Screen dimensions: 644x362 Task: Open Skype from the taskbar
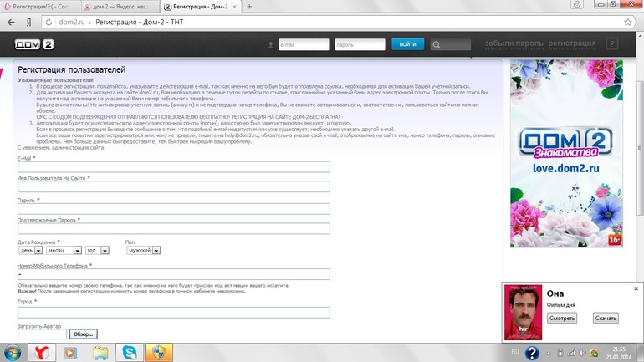(x=129, y=352)
